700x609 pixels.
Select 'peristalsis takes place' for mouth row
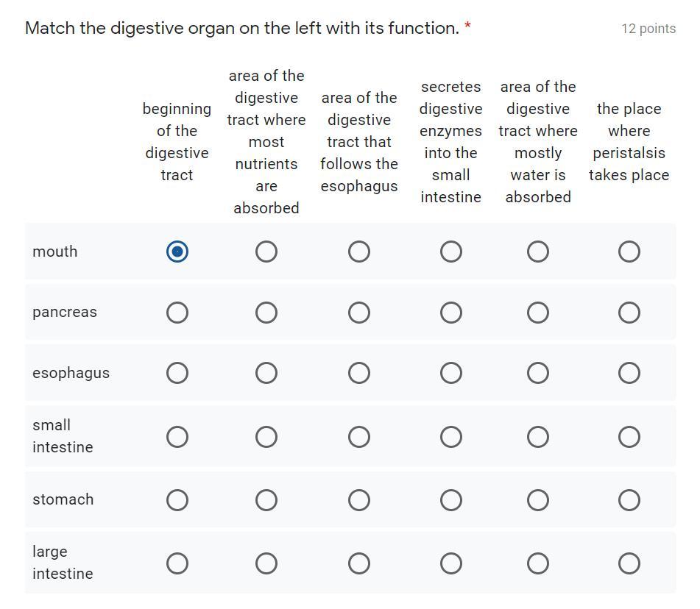coord(629,252)
